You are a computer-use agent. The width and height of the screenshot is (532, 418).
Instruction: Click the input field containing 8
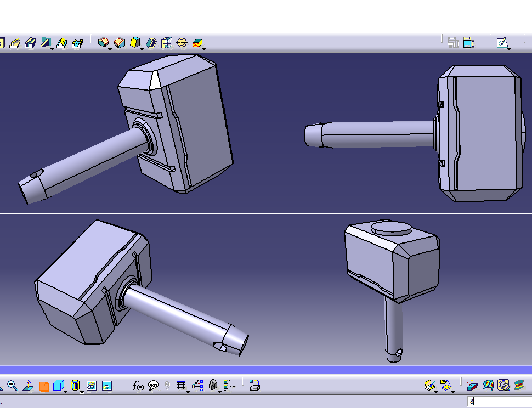coord(500,402)
